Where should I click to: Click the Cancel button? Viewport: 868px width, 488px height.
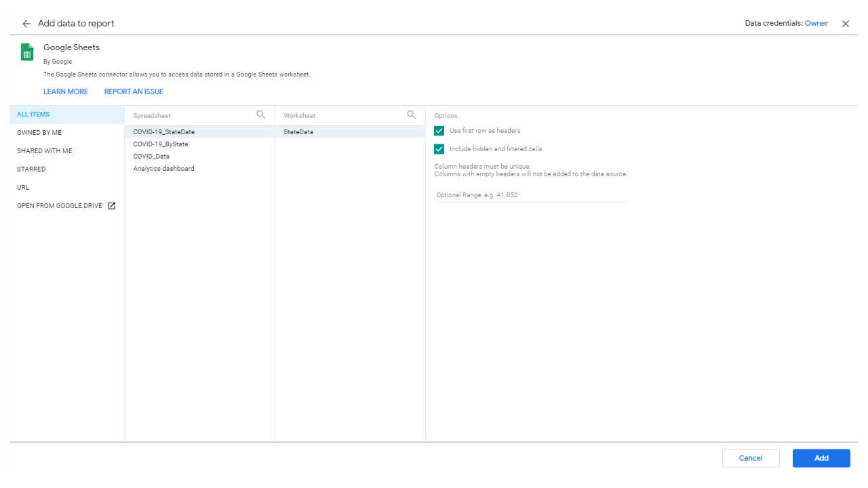(751, 458)
